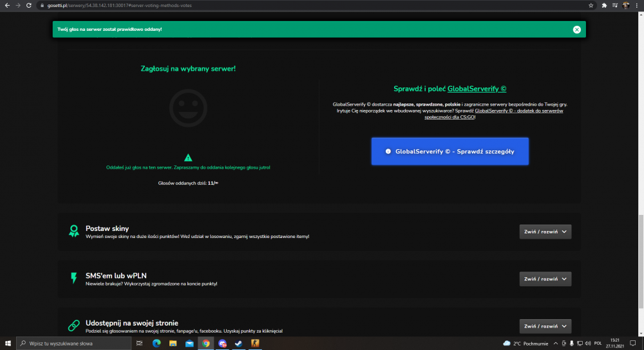This screenshot has height=350, width=644.
Task: Click the lightning bolt SMS icon
Action: pos(74,278)
